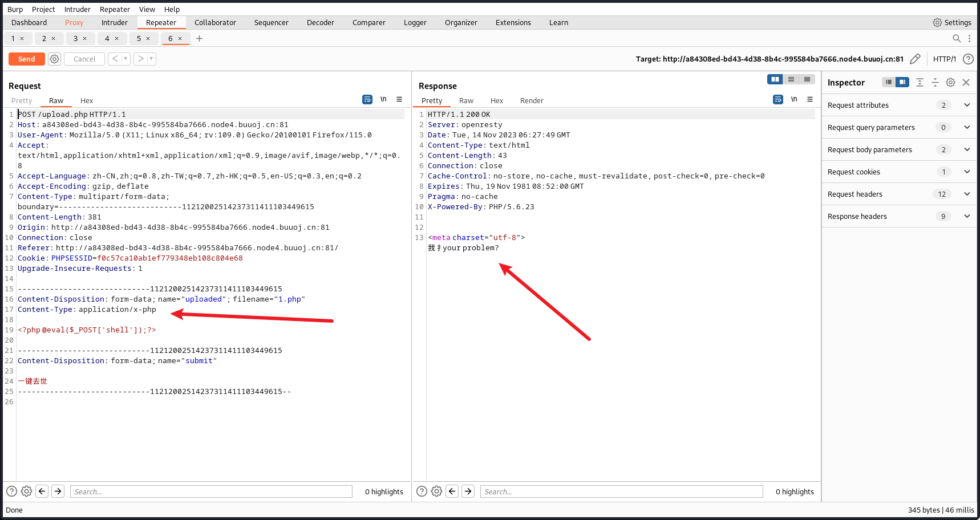Screen dimensions: 980x520
Task: Select side-by-side layout icon
Action: click(775, 79)
